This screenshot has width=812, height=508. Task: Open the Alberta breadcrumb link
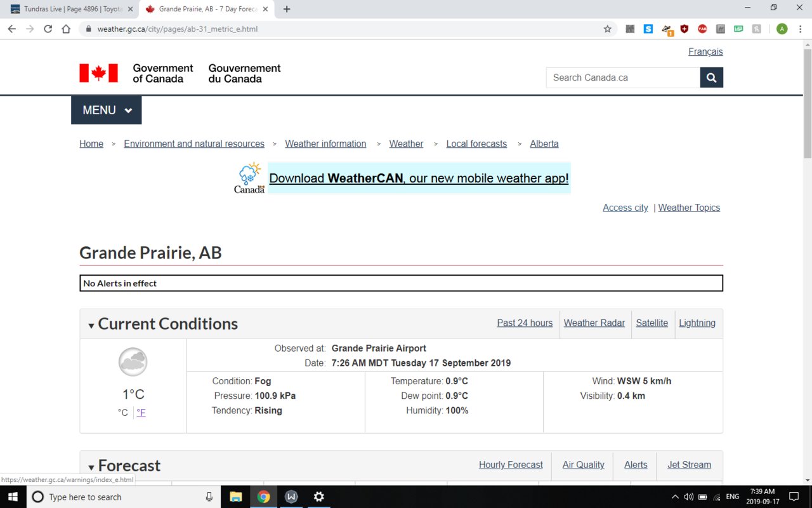click(x=544, y=144)
